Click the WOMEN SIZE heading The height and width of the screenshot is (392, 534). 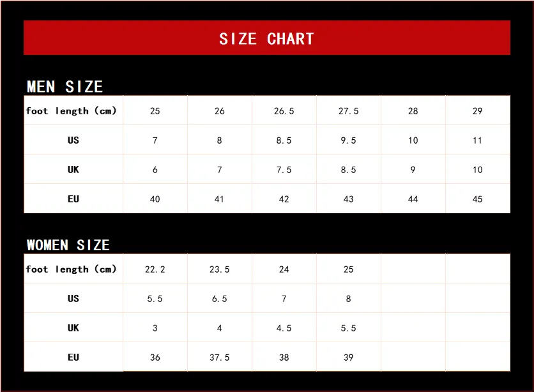tap(68, 245)
